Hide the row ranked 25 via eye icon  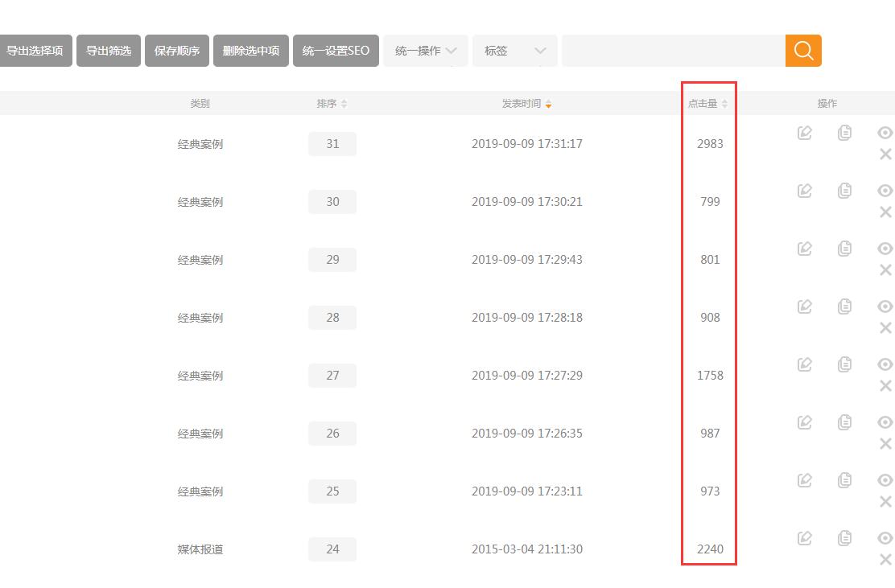(x=885, y=480)
